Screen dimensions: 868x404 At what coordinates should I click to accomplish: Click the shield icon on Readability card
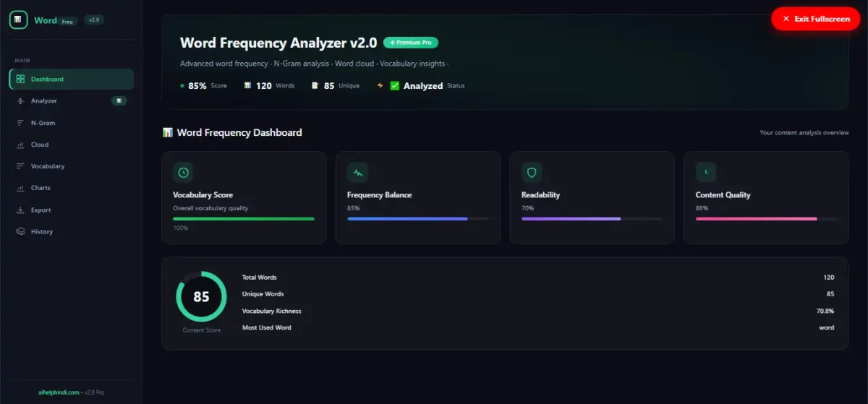click(x=532, y=172)
